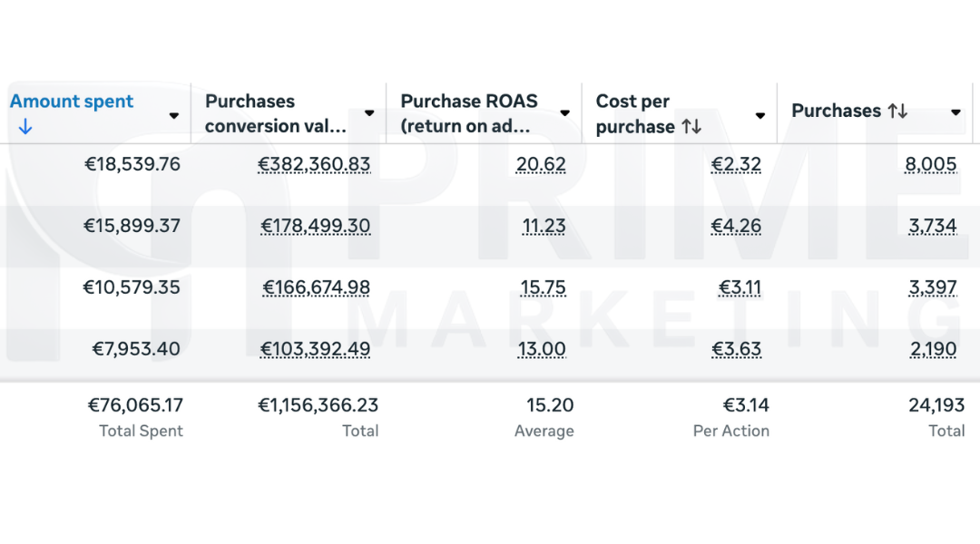Open the Amount spent column dropdown
Viewport: 980px width, 544px height.
coord(174,116)
